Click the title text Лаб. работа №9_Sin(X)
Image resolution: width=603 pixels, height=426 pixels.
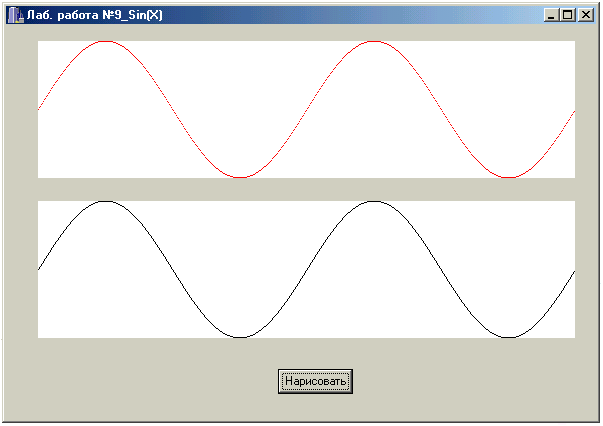(x=95, y=15)
